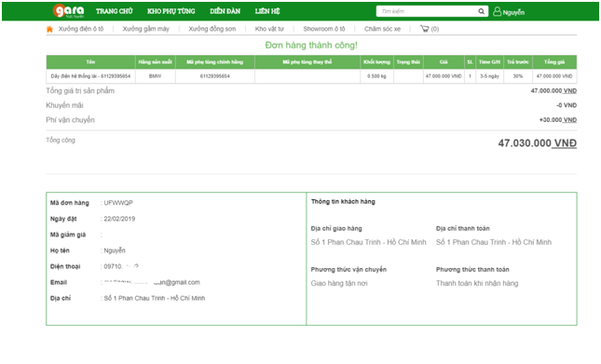The image size is (601, 364).
Task: Open the shopping cart icon
Action: pos(424,29)
